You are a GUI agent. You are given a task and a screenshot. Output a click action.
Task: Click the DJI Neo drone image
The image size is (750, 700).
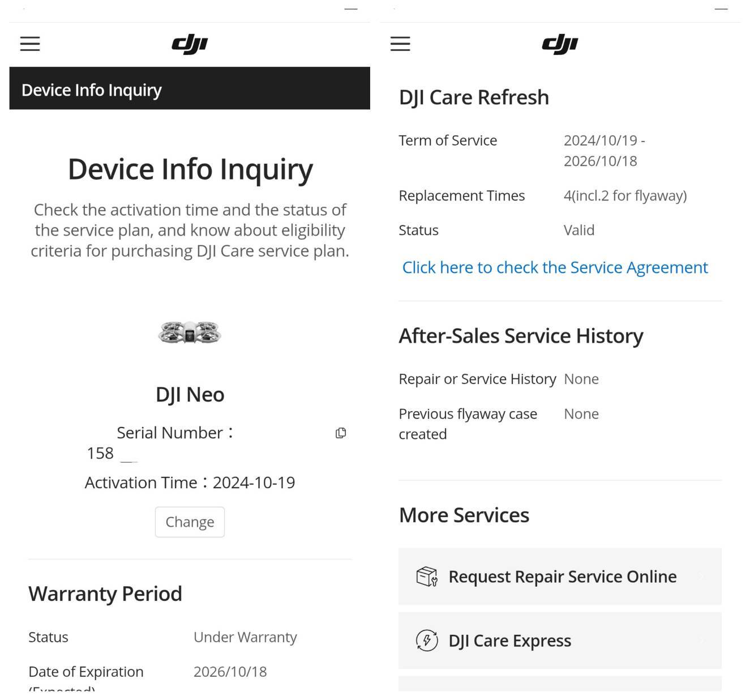click(190, 332)
